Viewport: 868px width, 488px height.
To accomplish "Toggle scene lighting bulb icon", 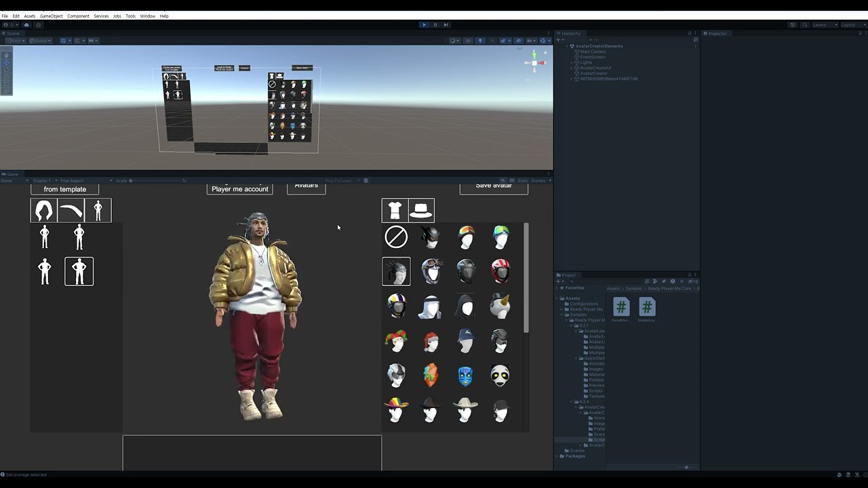I will pos(480,41).
